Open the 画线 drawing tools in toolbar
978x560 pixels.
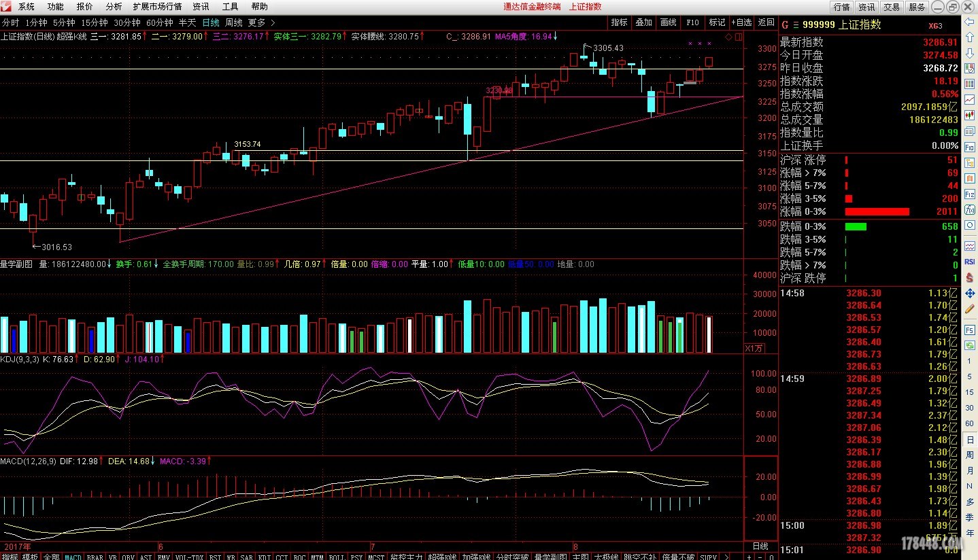(x=668, y=22)
